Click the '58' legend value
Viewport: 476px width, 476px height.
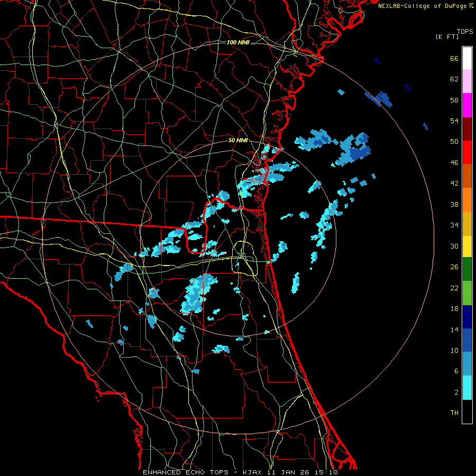[454, 100]
